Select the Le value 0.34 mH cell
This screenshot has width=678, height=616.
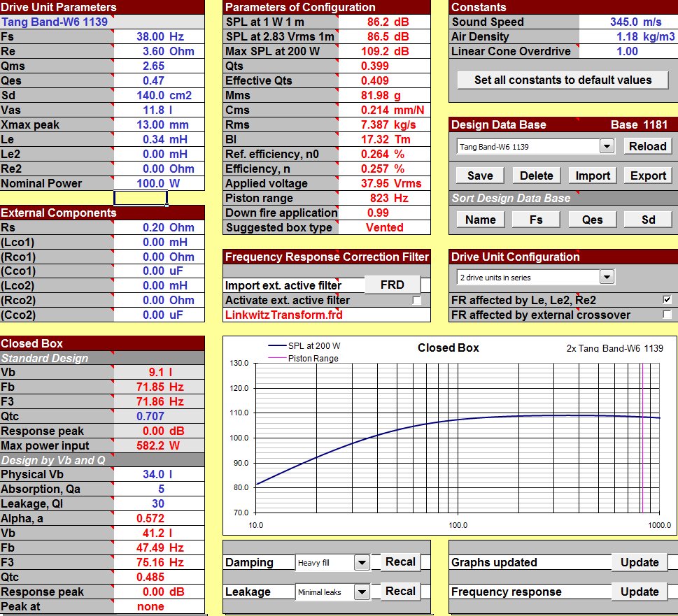click(x=159, y=140)
